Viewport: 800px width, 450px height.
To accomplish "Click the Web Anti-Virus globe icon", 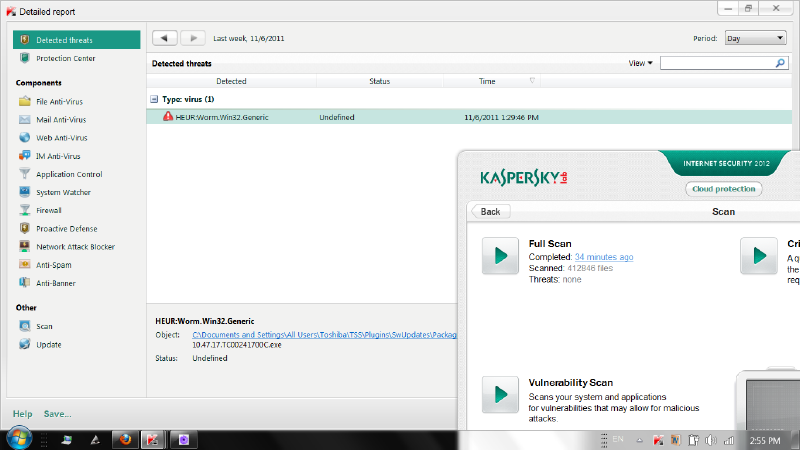I will [x=24, y=137].
